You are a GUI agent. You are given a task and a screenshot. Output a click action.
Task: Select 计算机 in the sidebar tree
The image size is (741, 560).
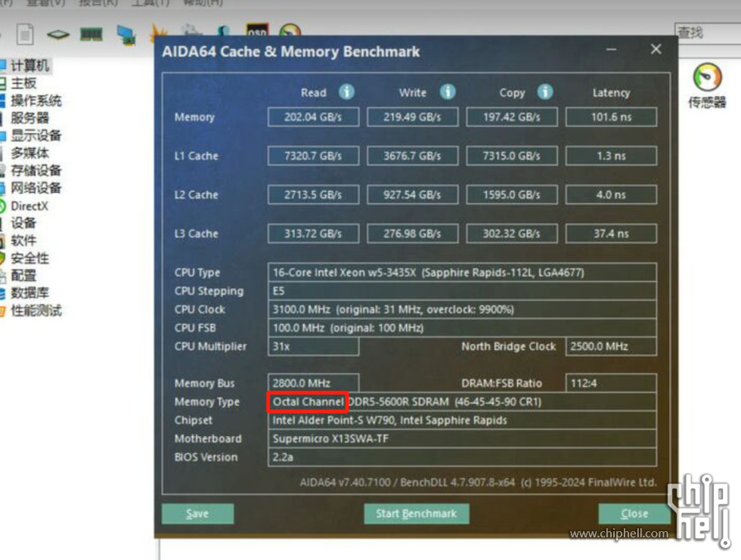[x=29, y=66]
